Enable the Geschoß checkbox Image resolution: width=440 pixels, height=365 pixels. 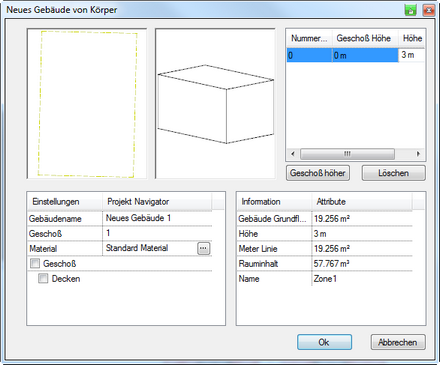tap(35, 263)
